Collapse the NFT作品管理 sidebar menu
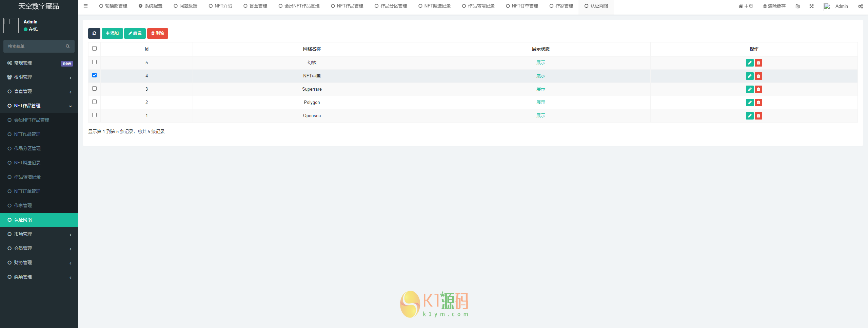868x328 pixels. 39,106
